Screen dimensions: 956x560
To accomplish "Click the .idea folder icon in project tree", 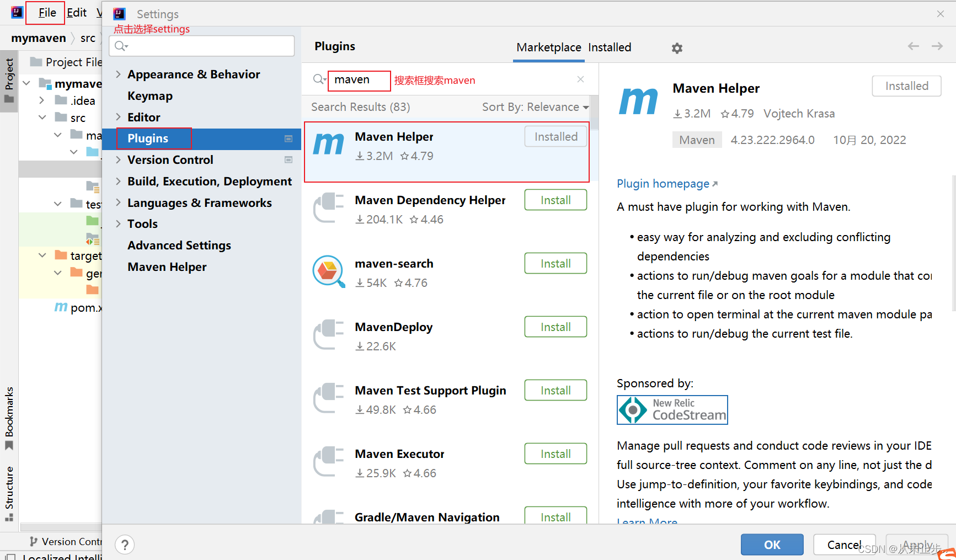I will tap(61, 100).
